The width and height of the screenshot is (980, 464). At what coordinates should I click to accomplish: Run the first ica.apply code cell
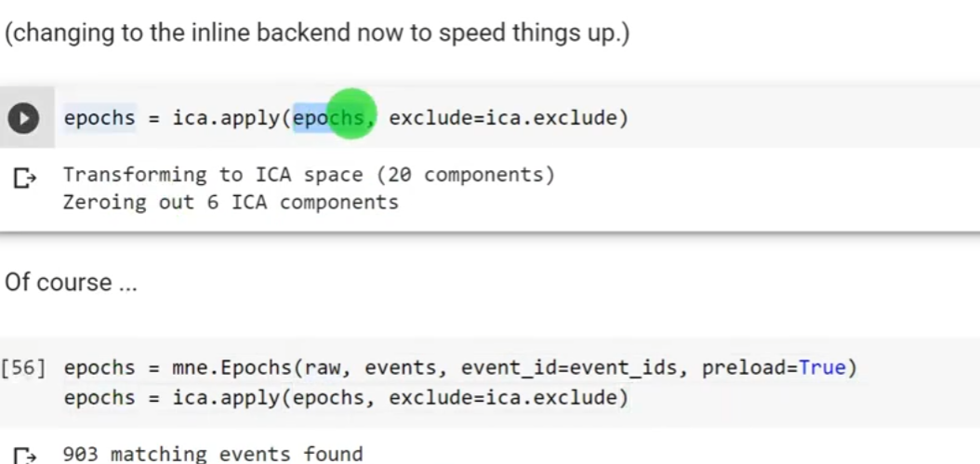24,120
